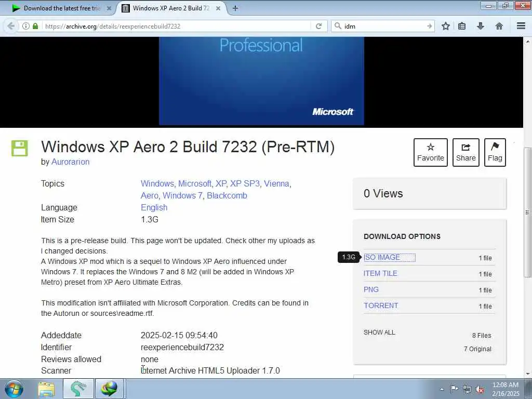Screen dimensions: 532x399
Task: Download the ITEM TILE file
Action: (380, 273)
